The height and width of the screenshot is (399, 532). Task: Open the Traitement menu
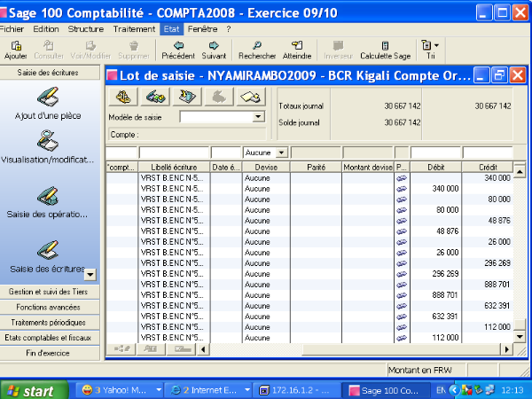click(134, 29)
